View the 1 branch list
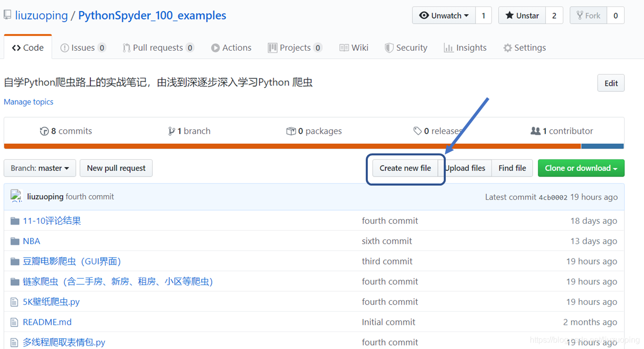The height and width of the screenshot is (349, 644). pos(190,131)
